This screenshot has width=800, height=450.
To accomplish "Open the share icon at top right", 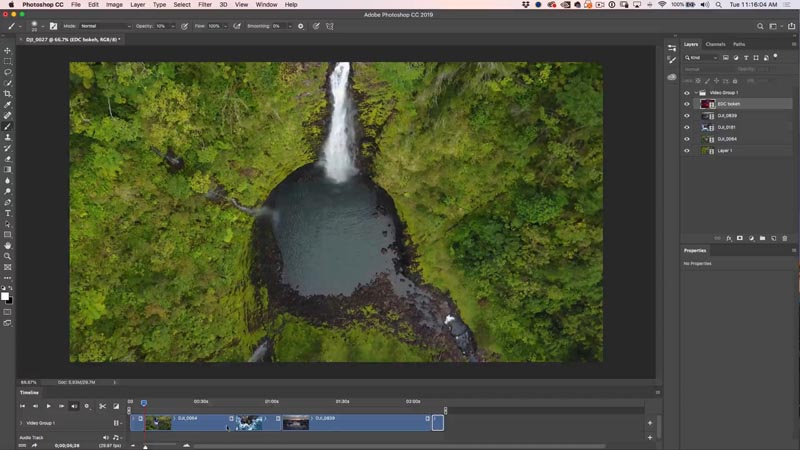I will (x=791, y=26).
